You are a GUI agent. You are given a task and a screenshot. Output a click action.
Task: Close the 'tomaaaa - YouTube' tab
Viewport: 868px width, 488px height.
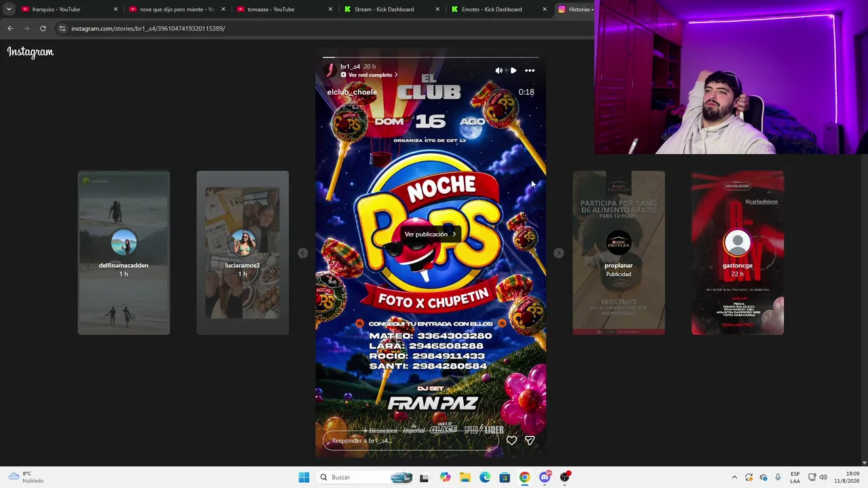coord(330,9)
